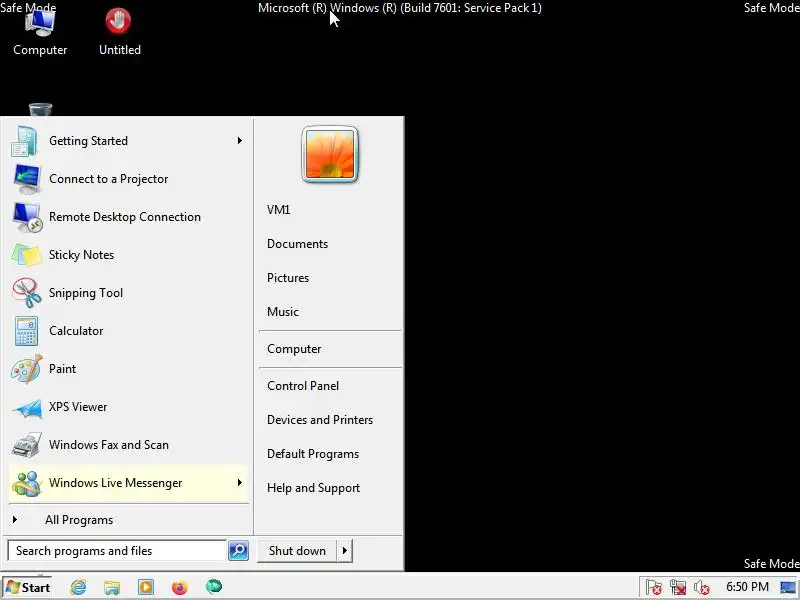Open Documents from the Start menu
Screen dimensions: 800x600
297,244
